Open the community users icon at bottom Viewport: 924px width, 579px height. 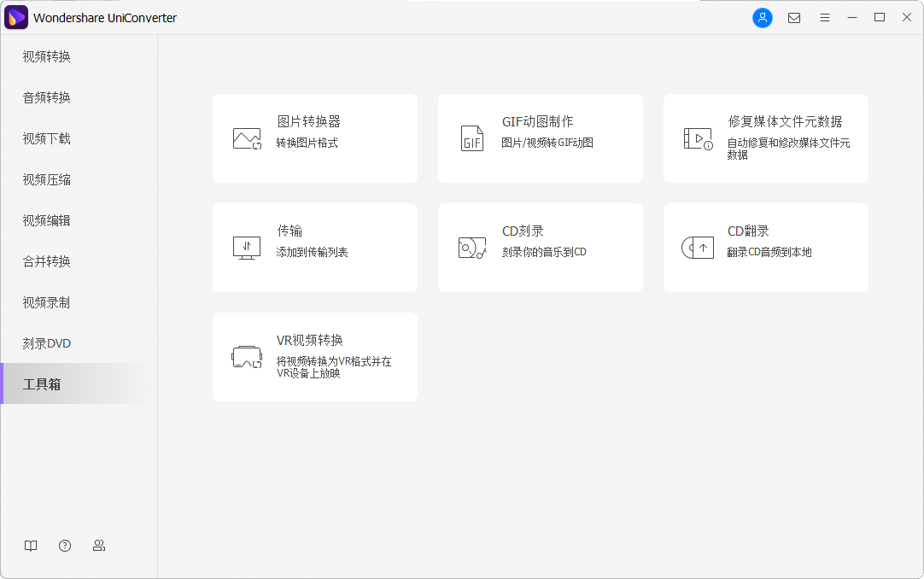tap(99, 546)
